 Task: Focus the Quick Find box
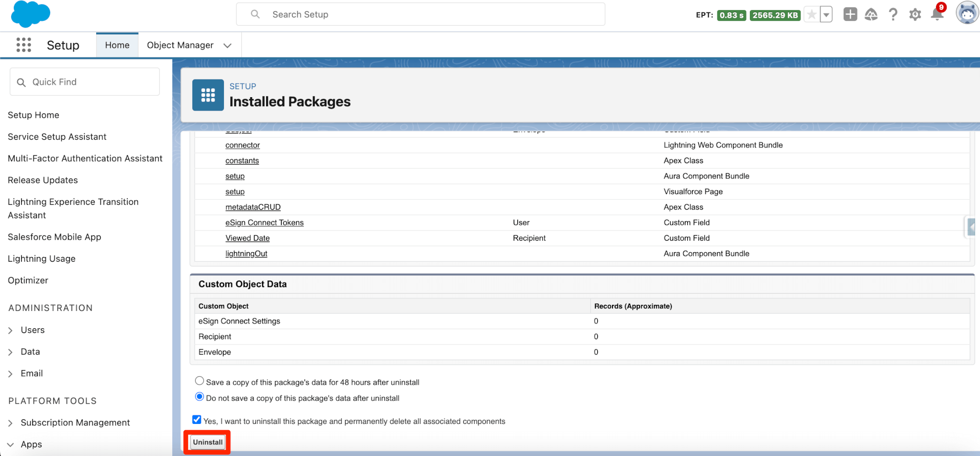pos(85,82)
